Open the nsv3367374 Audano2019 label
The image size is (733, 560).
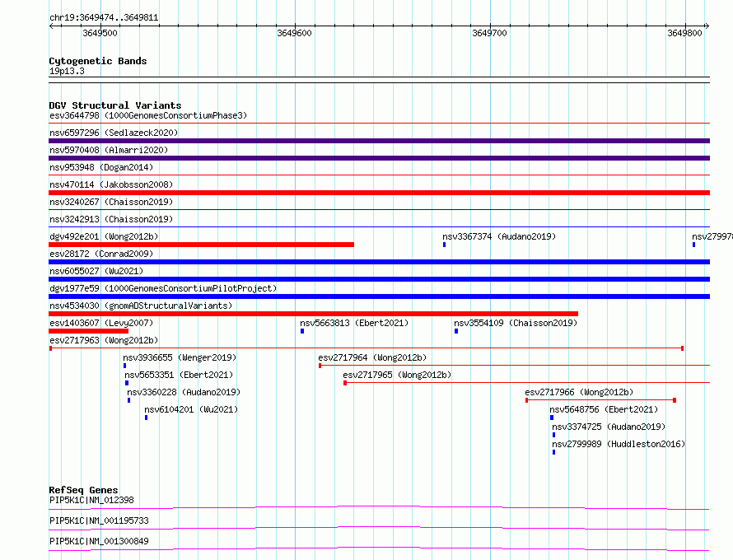[x=499, y=236]
